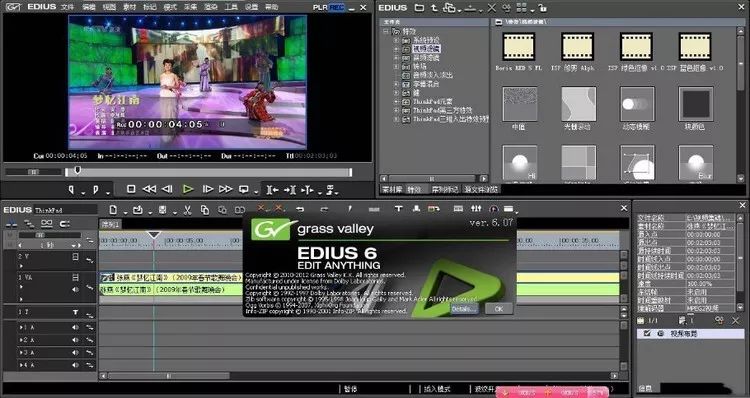Toggle video mute on the 1 VA track
The width and height of the screenshot is (750, 398).
coord(75,277)
